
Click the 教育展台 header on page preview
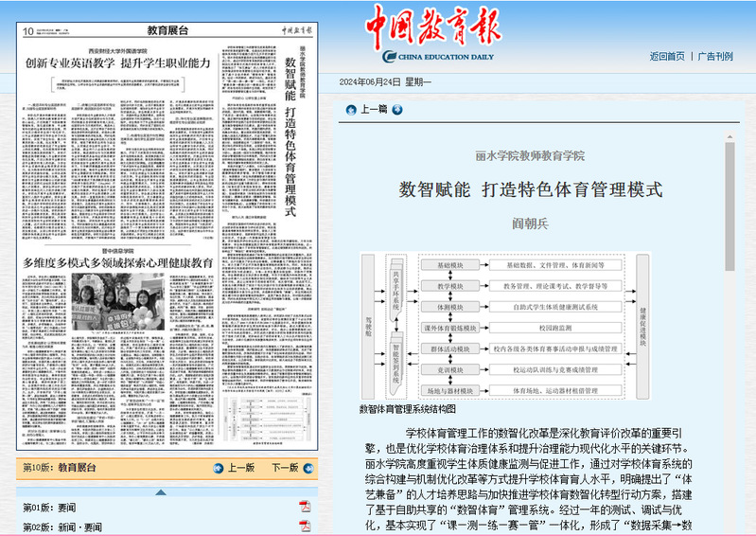(167, 30)
